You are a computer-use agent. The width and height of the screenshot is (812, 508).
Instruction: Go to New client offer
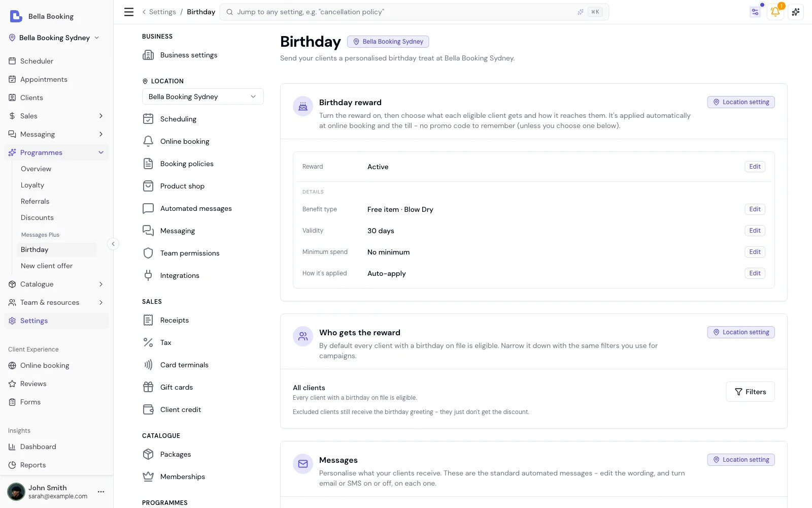point(47,266)
